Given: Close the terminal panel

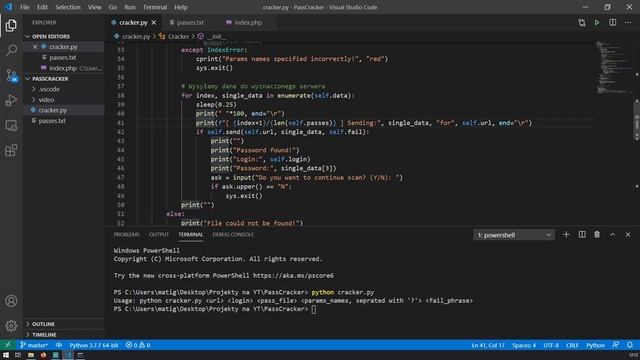Looking at the screenshot, I should click(x=628, y=234).
